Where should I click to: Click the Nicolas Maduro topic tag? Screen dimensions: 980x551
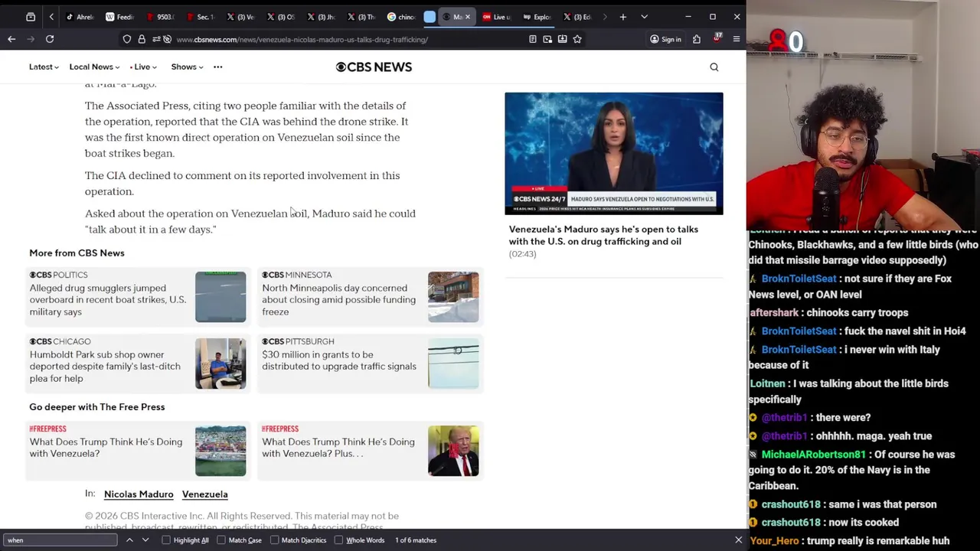(139, 494)
